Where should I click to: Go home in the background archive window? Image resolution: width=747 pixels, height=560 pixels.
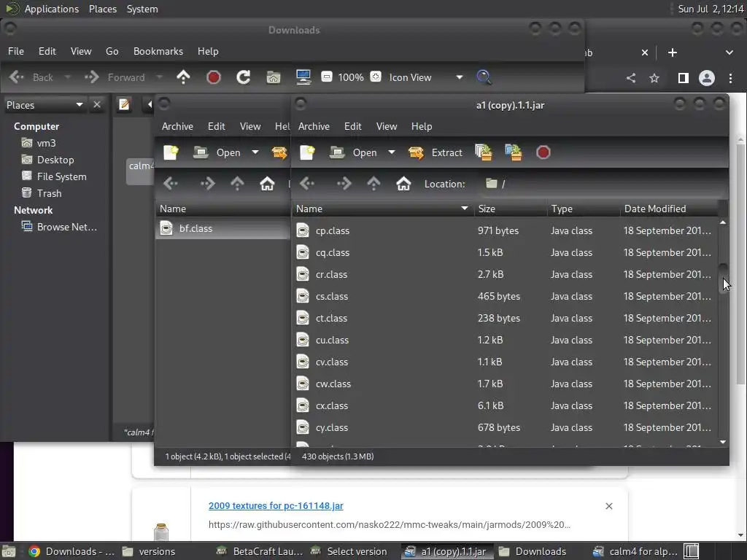(x=267, y=183)
